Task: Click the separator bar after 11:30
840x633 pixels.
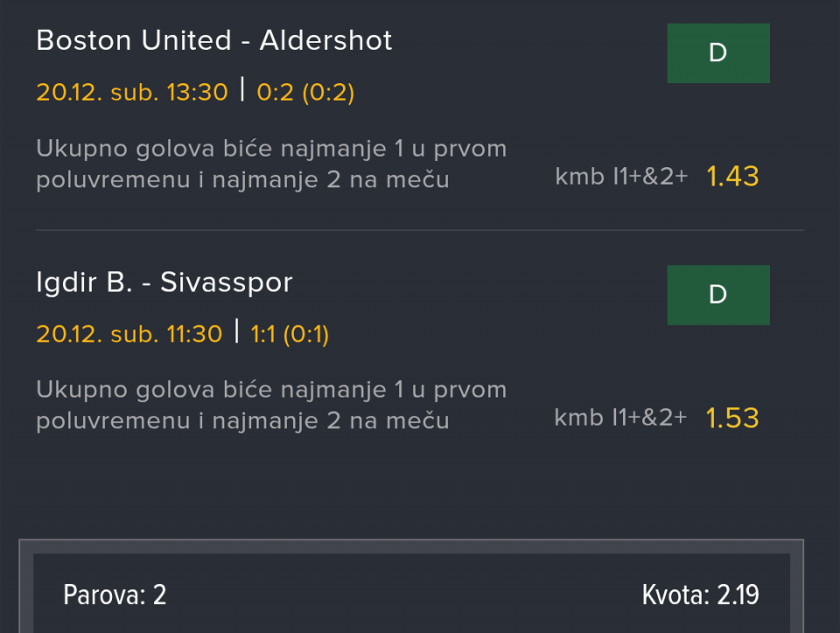Action: (x=236, y=332)
